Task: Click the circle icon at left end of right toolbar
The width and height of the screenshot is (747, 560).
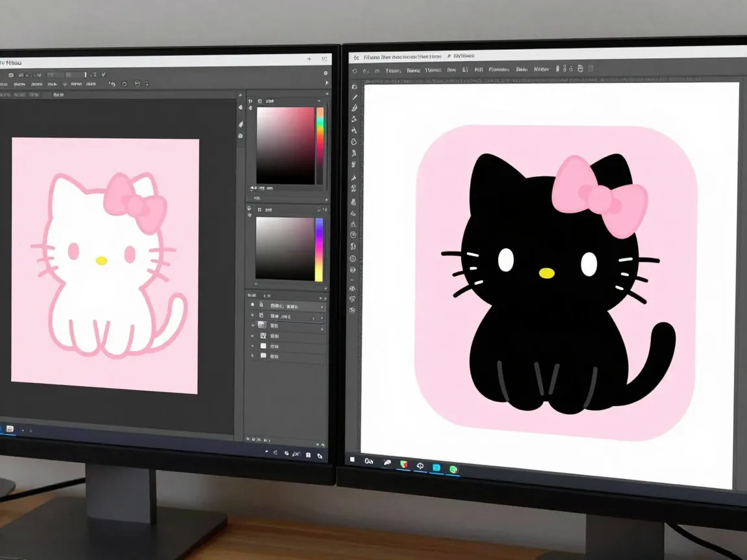Action: pyautogui.click(x=355, y=71)
